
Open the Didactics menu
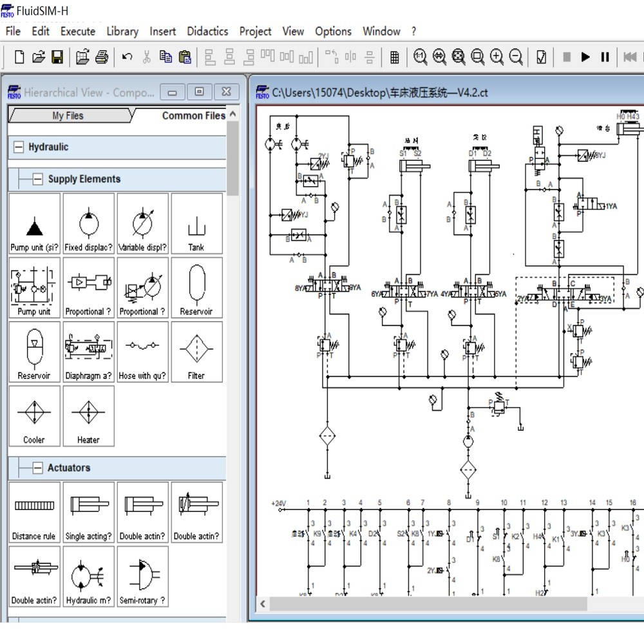pyautogui.click(x=207, y=31)
